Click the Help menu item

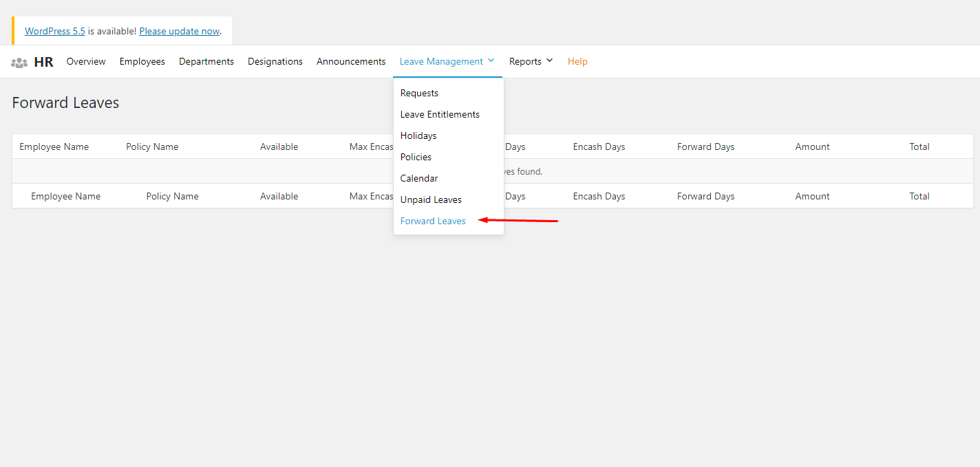tap(577, 61)
